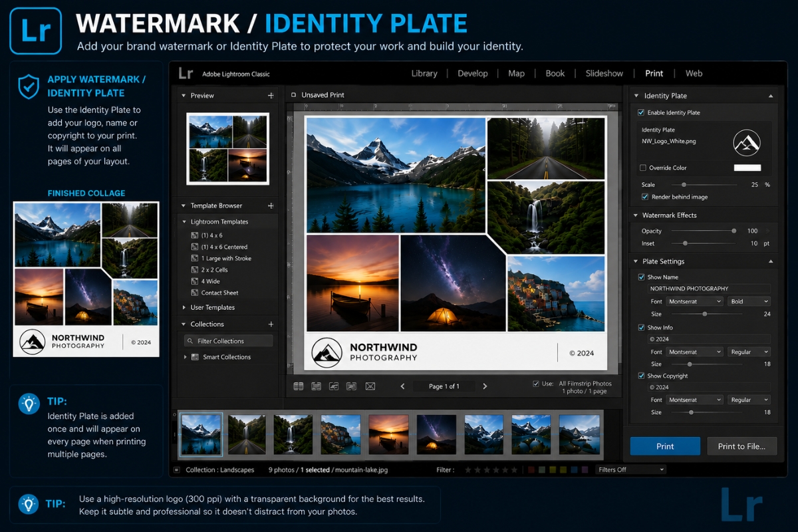The height and width of the screenshot is (532, 798).
Task: Click the monitor icon beside Collection : Landscapes
Action: tap(176, 469)
